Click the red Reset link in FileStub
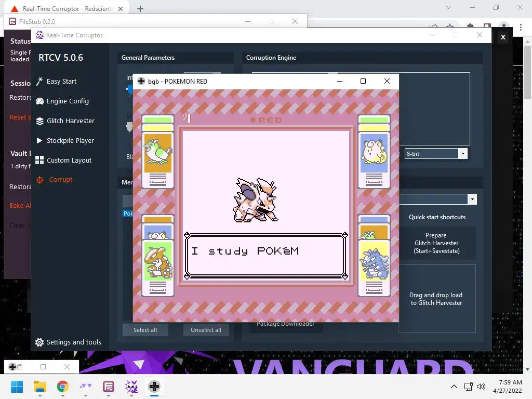 [x=20, y=117]
